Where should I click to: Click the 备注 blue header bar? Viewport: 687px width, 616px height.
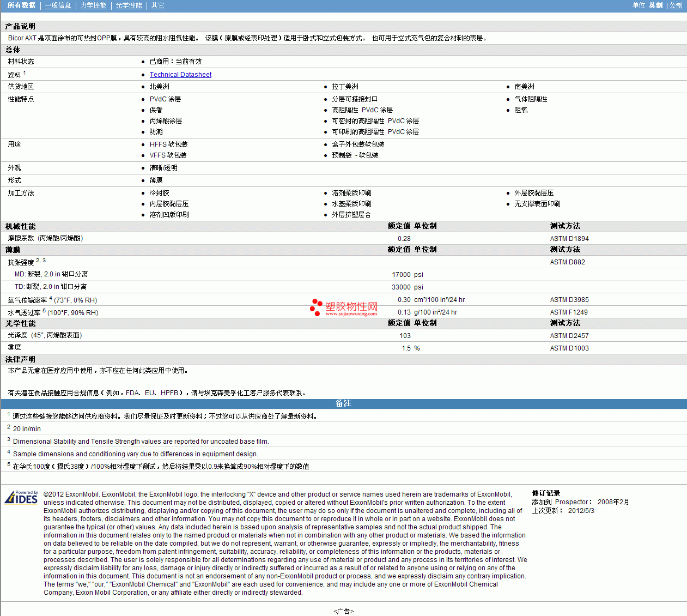(344, 403)
